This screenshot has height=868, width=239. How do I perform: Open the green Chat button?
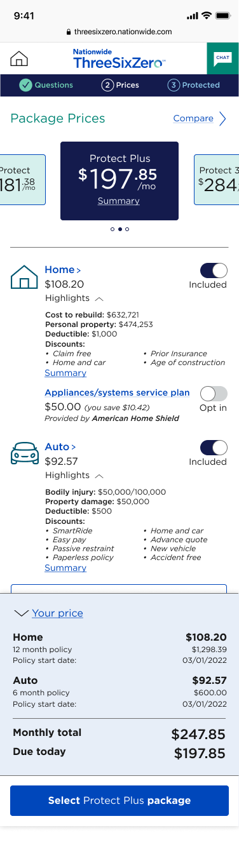222,58
